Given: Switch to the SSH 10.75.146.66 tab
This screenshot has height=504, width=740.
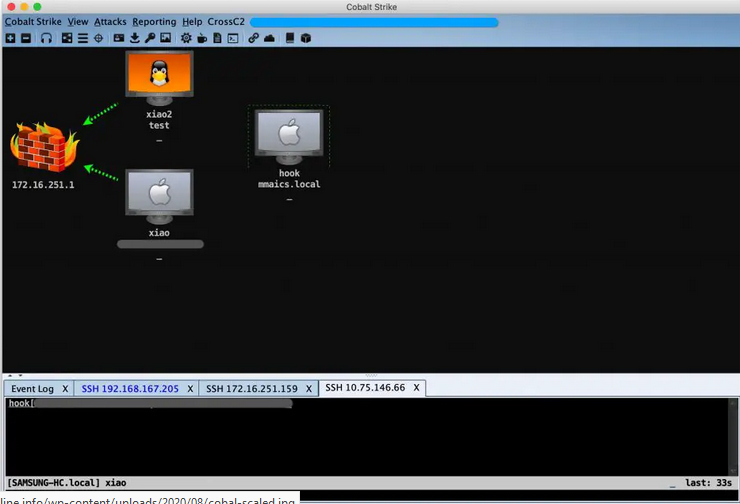Looking at the screenshot, I should (x=365, y=387).
